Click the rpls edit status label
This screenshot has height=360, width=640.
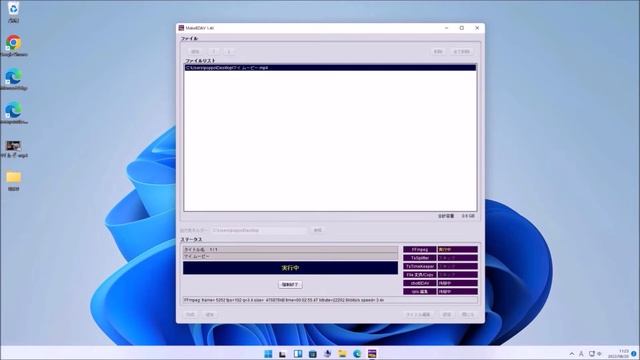click(x=420, y=291)
